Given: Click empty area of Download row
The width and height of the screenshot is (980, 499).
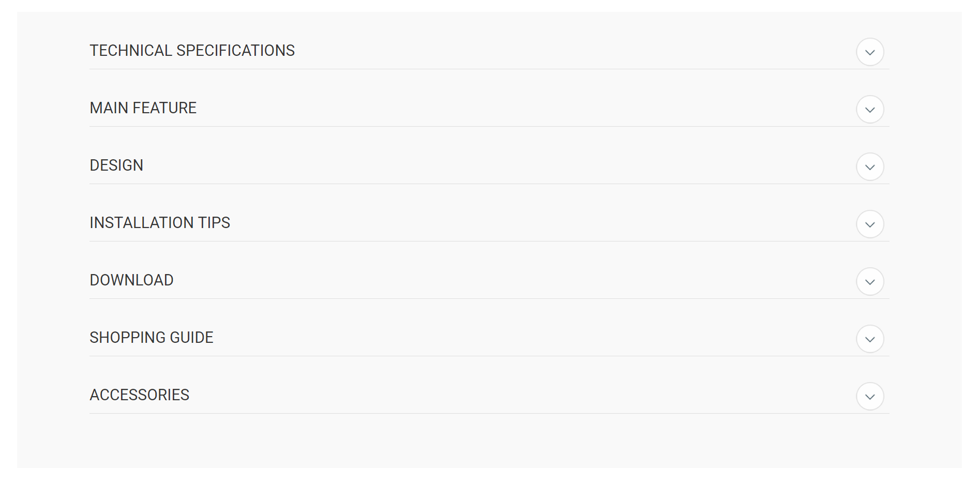Looking at the screenshot, I should pyautogui.click(x=517, y=280).
